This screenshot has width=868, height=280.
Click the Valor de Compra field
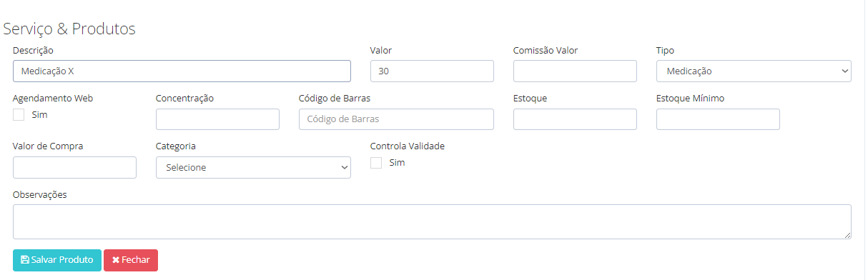pyautogui.click(x=74, y=167)
